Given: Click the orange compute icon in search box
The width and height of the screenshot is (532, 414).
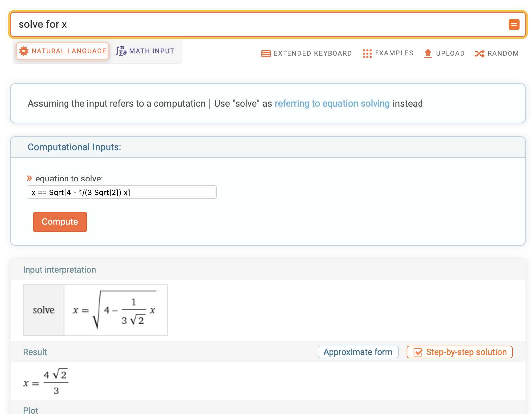Looking at the screenshot, I should pos(514,25).
